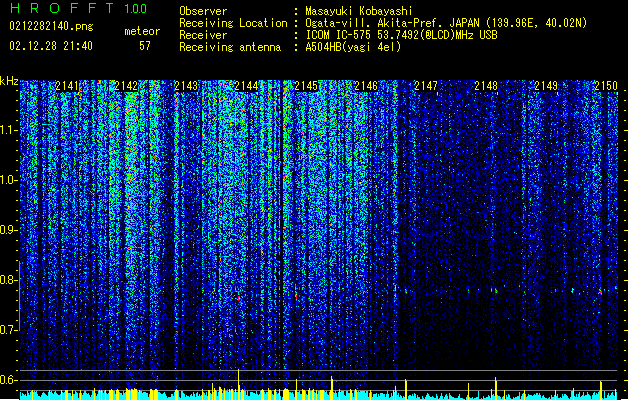Viewport: 629px width, 400px height.
Task: Click the meteor count value 57
Action: [x=145, y=46]
